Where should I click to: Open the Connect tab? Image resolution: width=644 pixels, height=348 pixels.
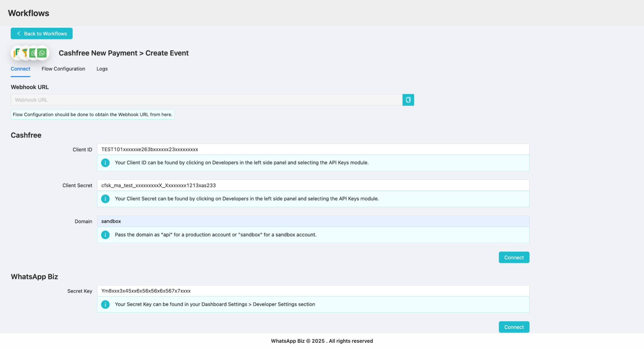coord(20,69)
